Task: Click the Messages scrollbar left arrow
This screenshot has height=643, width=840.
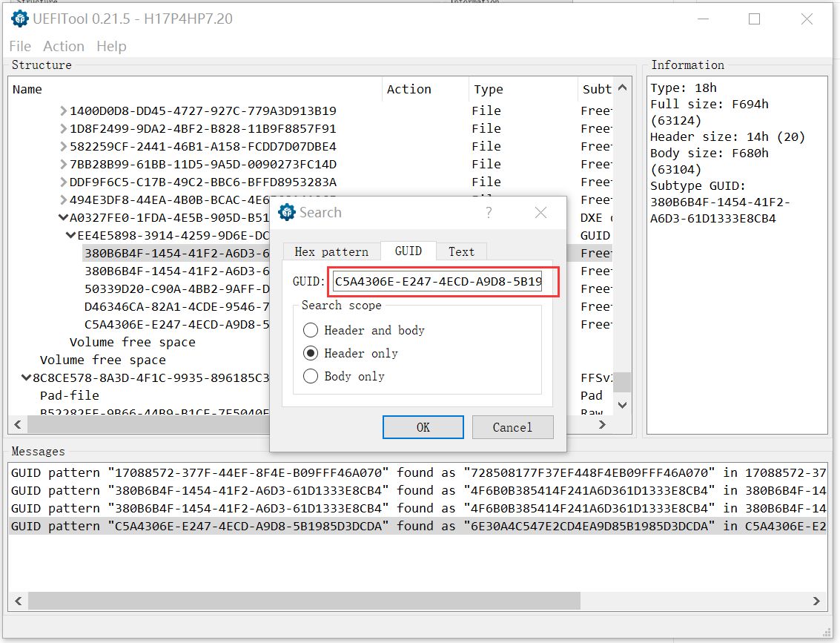Action: [x=19, y=601]
